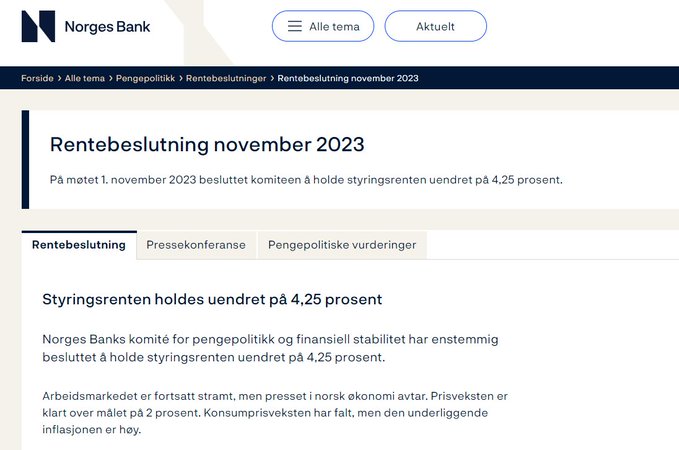679x450 pixels.
Task: Click the Styringsrenten holdes uendret heading
Action: pos(212,299)
